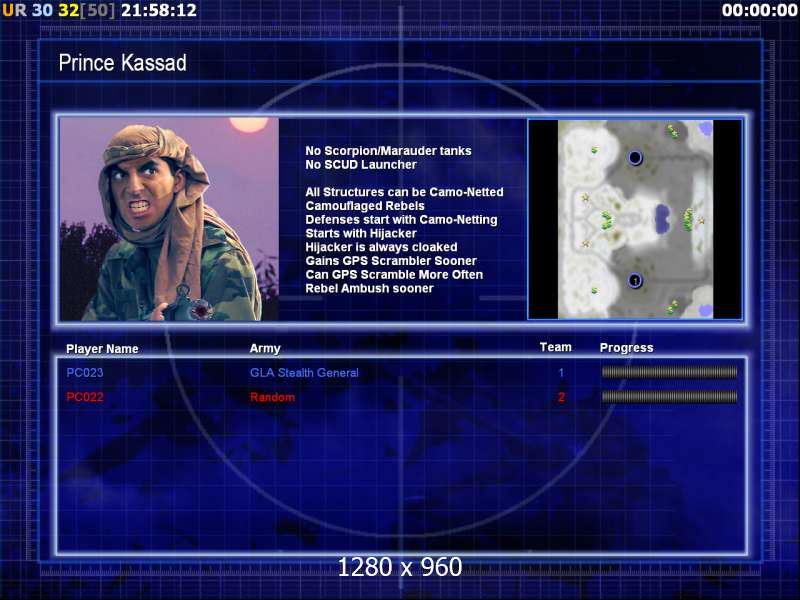
Task: Click the Player Name column header
Action: (x=102, y=349)
